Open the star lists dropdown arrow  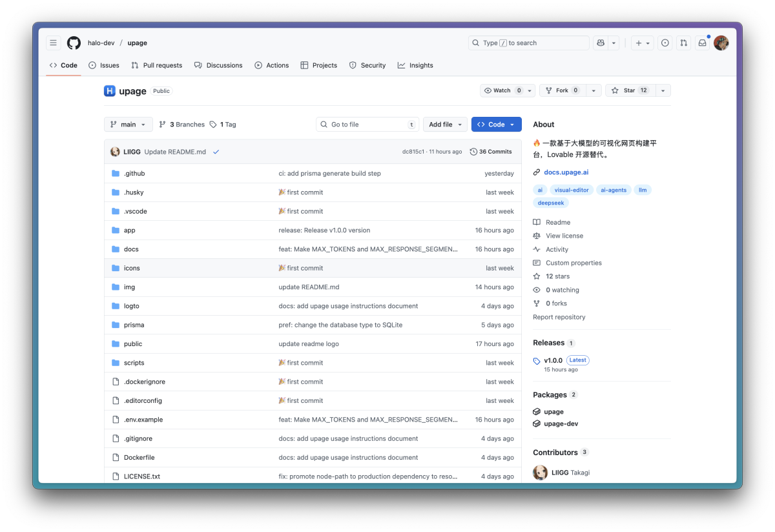pos(663,90)
